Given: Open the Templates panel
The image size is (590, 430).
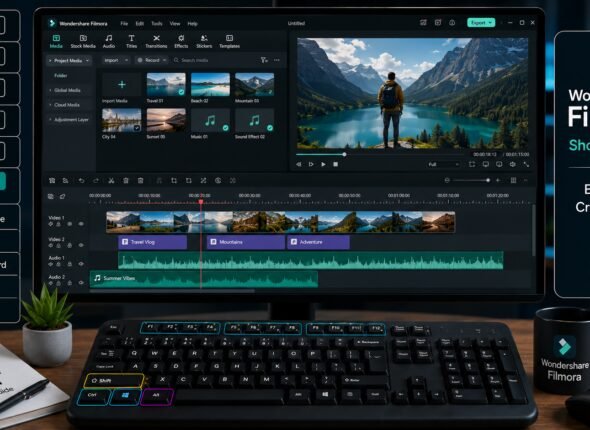Looking at the screenshot, I should tap(230, 41).
